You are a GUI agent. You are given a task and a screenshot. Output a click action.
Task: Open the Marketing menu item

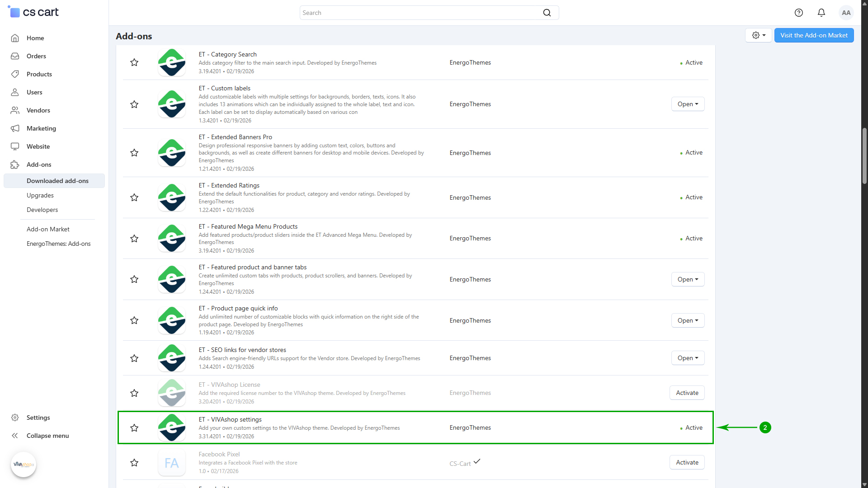[41, 128]
